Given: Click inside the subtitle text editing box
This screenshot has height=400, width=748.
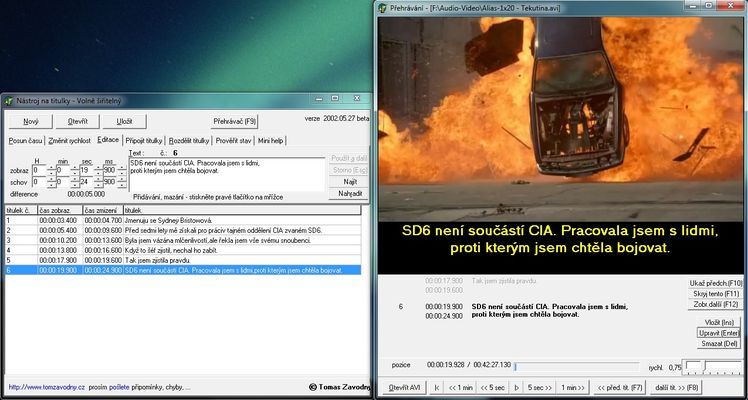Looking at the screenshot, I should (227, 175).
